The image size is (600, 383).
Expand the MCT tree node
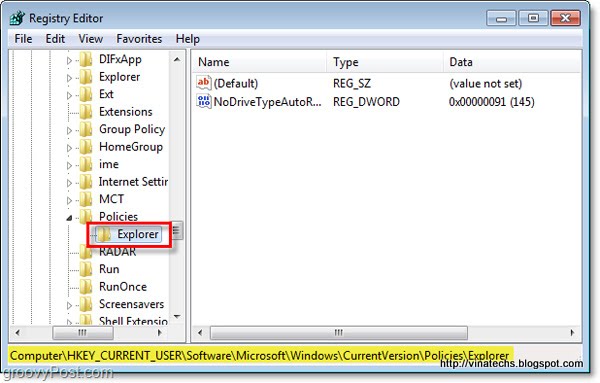pos(69,200)
